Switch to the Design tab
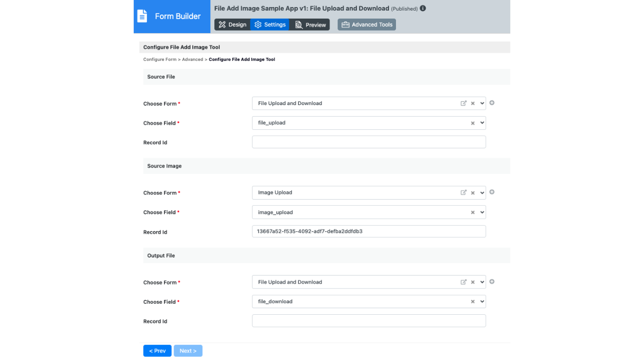644x362 pixels. [232, 25]
